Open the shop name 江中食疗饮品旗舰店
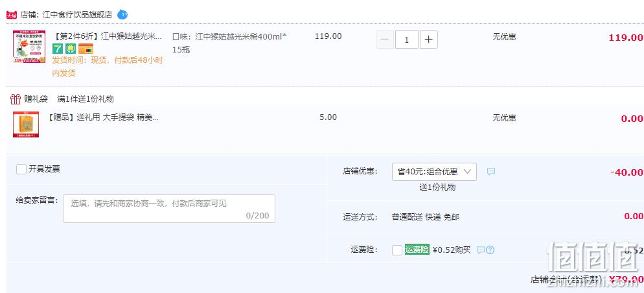Viewport: 644px width, 293px height. point(77,15)
